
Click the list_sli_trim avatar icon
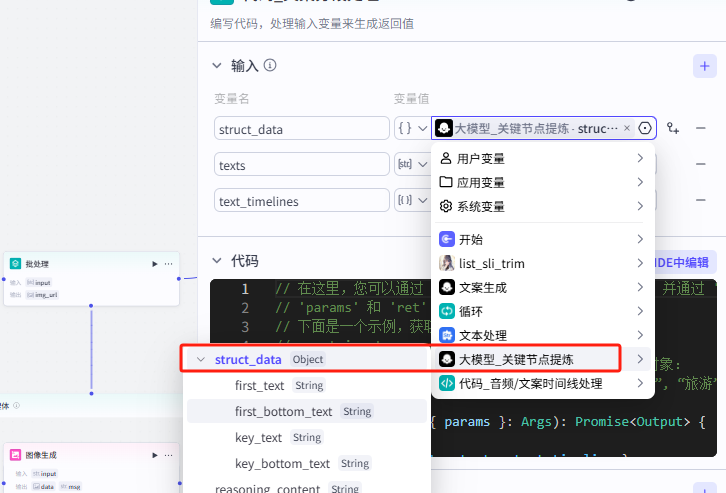(x=446, y=263)
